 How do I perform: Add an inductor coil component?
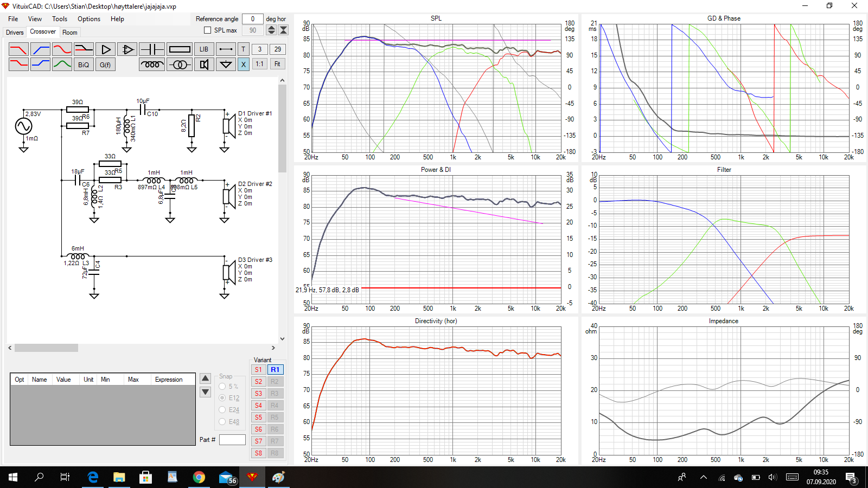[x=152, y=65]
